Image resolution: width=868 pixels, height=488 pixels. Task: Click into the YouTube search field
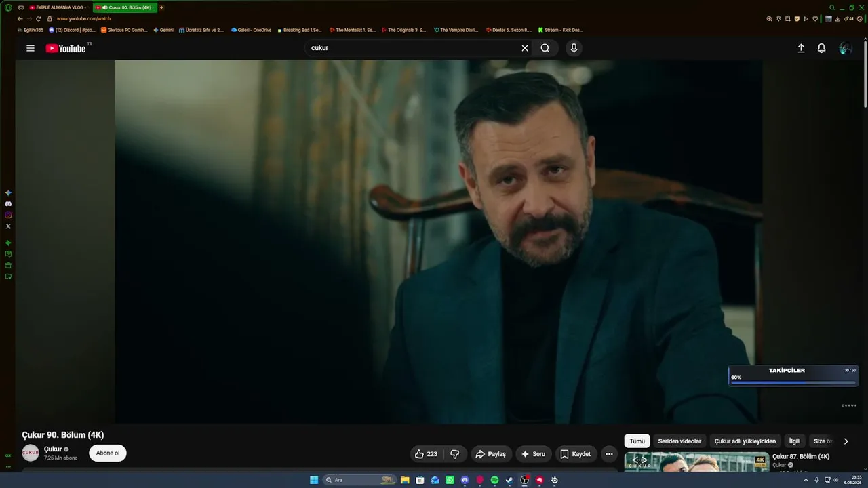(x=412, y=48)
